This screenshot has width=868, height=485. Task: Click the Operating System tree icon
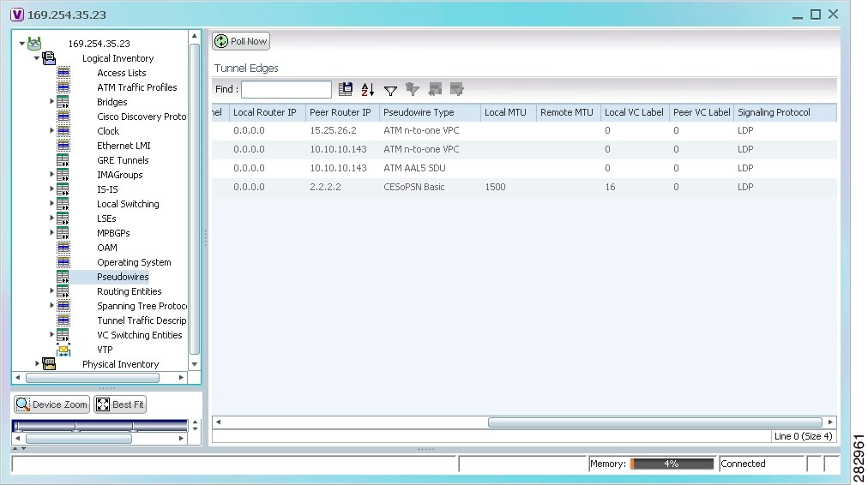click(63, 261)
